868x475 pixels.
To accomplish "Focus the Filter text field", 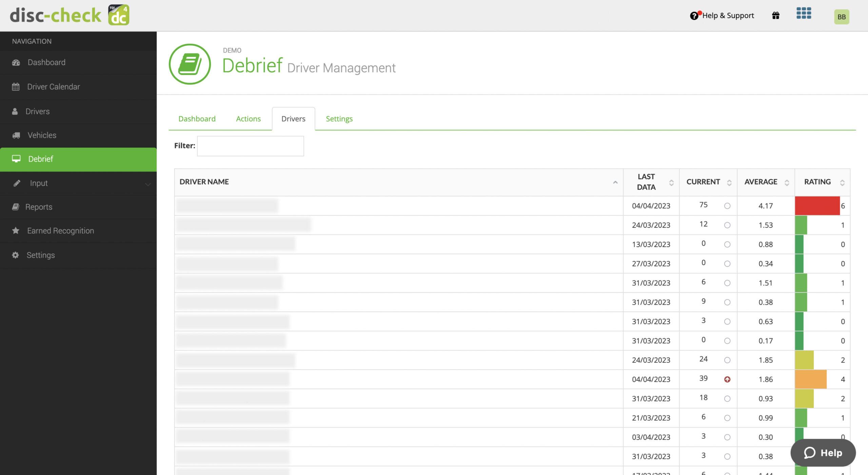I will [250, 146].
